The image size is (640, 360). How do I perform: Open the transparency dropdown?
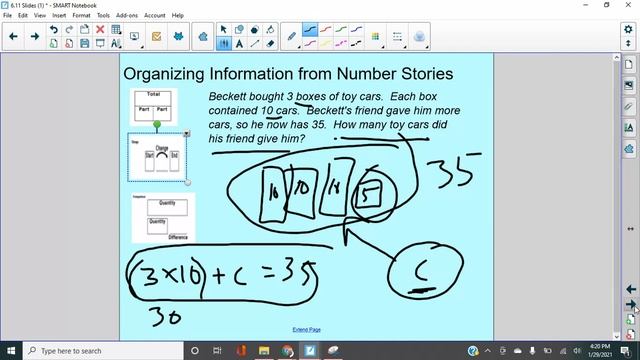pos(419,37)
